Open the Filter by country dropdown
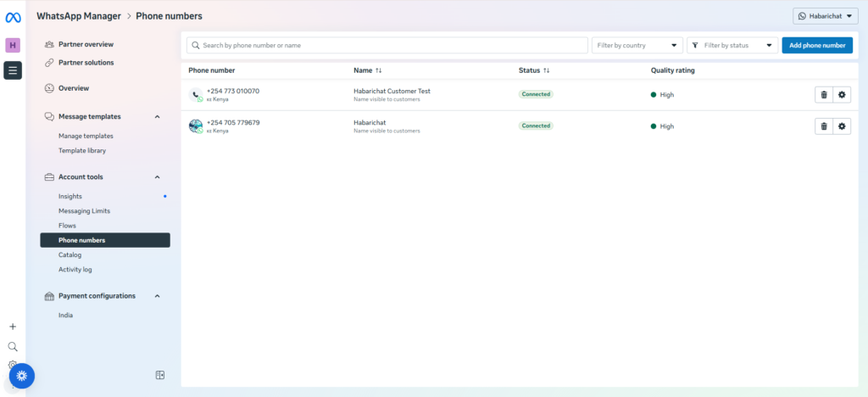Screen dimensions: 868x397 (637, 45)
